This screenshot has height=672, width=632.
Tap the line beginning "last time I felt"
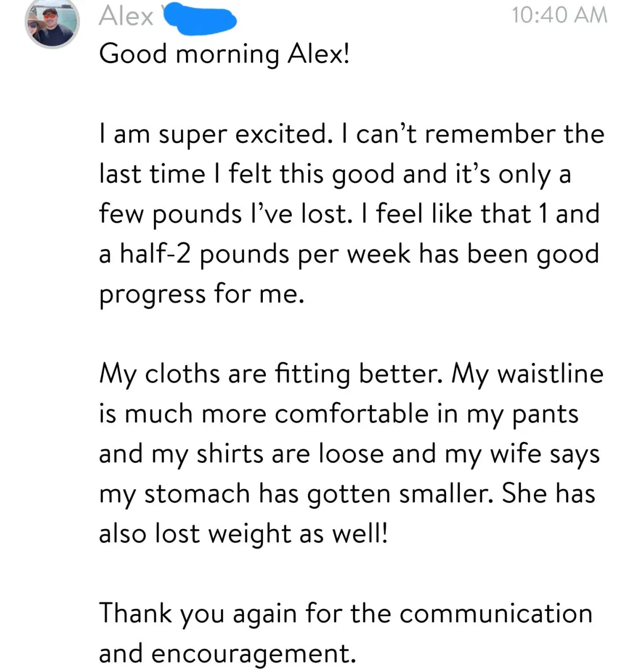pyautogui.click(x=335, y=175)
